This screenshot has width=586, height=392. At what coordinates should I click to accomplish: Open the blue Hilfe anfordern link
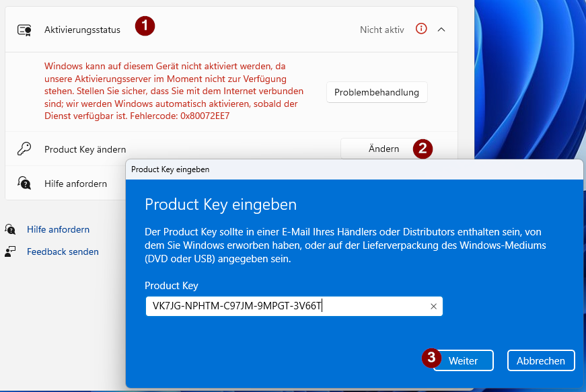pos(59,229)
